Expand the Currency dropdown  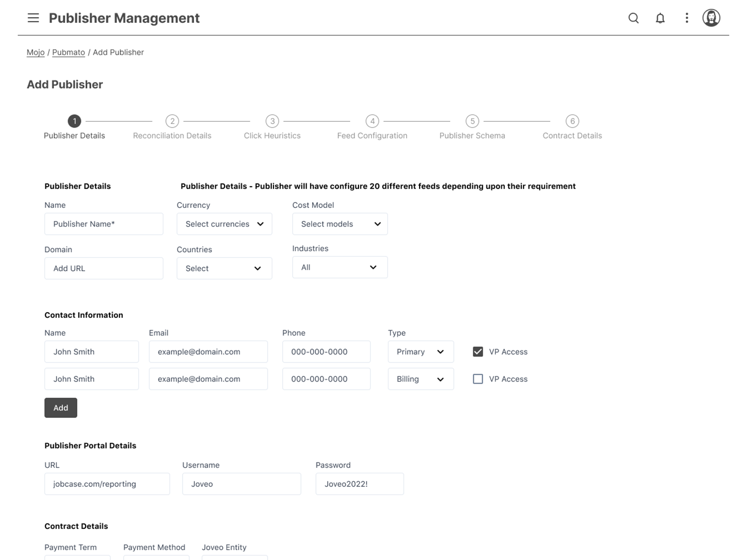pyautogui.click(x=224, y=224)
